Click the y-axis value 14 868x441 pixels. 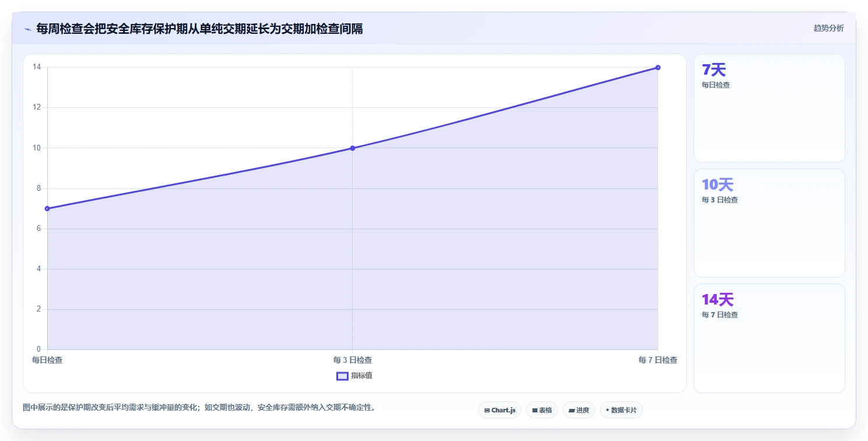(37, 67)
